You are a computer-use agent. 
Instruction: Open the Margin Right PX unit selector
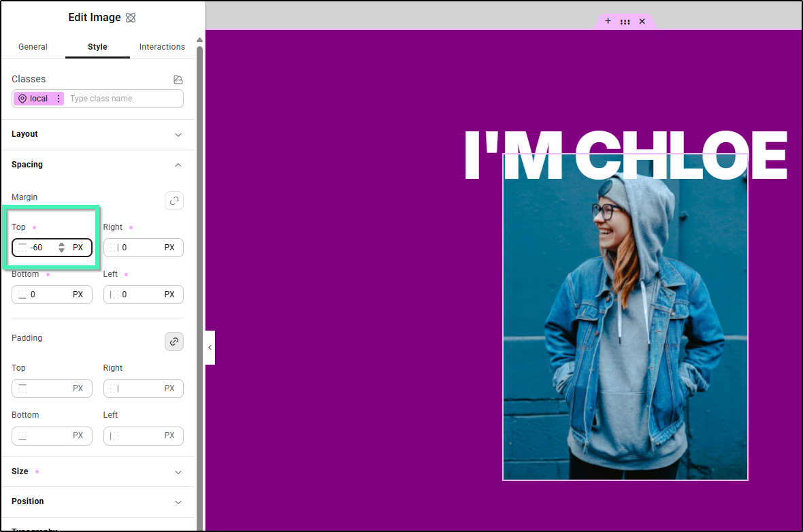169,248
